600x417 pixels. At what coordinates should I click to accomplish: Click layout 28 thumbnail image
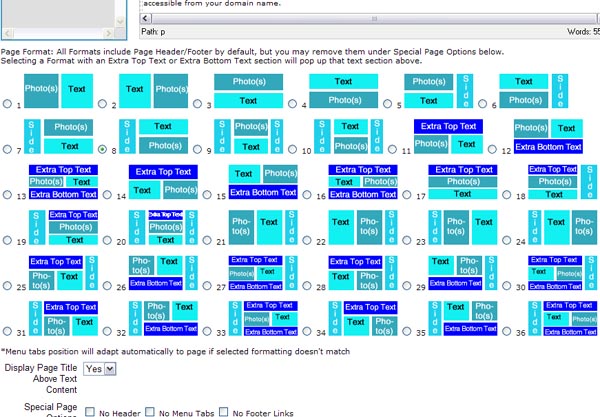pyautogui.click(x=363, y=273)
